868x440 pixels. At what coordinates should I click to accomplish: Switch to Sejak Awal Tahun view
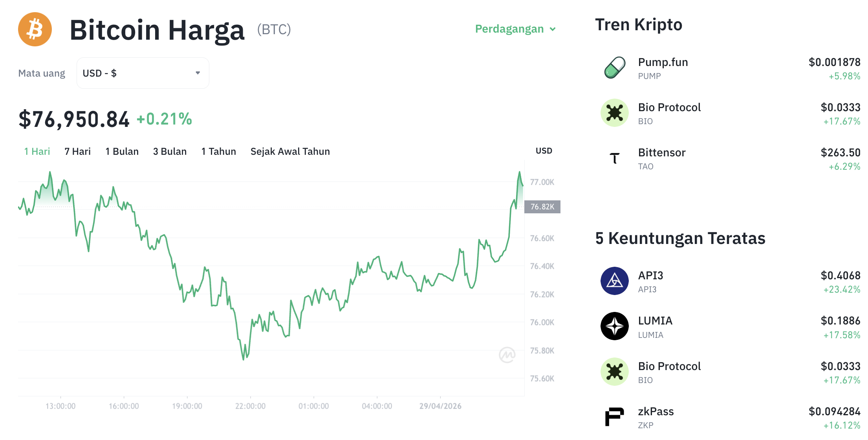[x=290, y=151]
